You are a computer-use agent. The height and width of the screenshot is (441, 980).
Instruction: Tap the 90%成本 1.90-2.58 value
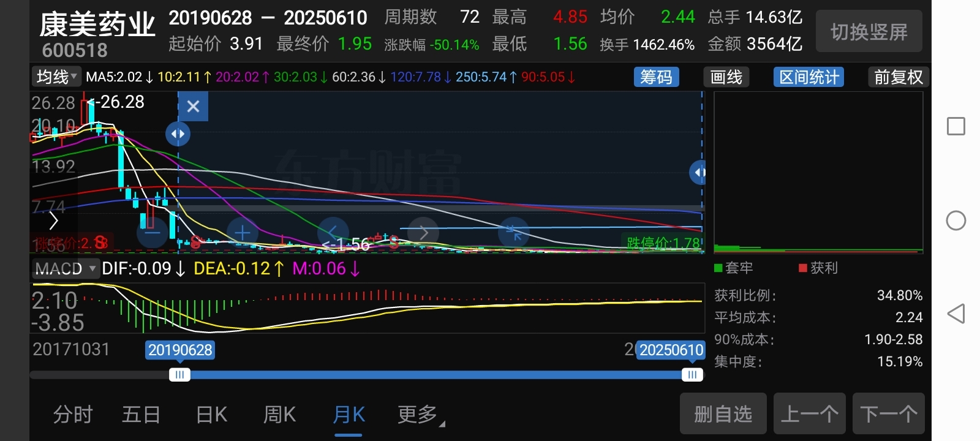[894, 339]
